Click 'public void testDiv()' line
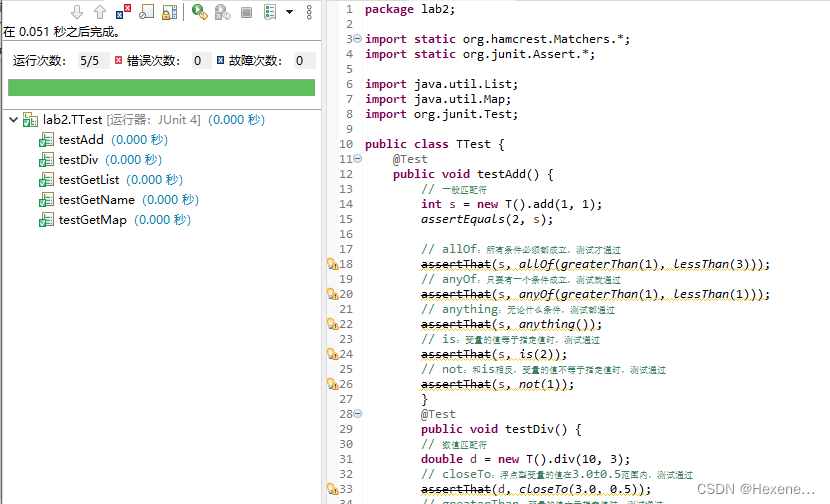This screenshot has height=504, width=830. coord(501,429)
